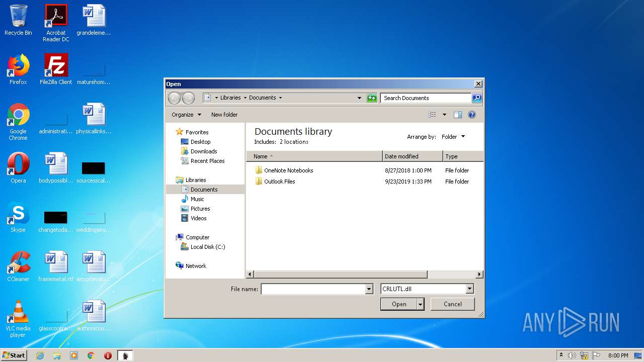Image resolution: width=644 pixels, height=362 pixels.
Task: Open the CRLUTL.dll file type dropdown
Action: [427, 289]
